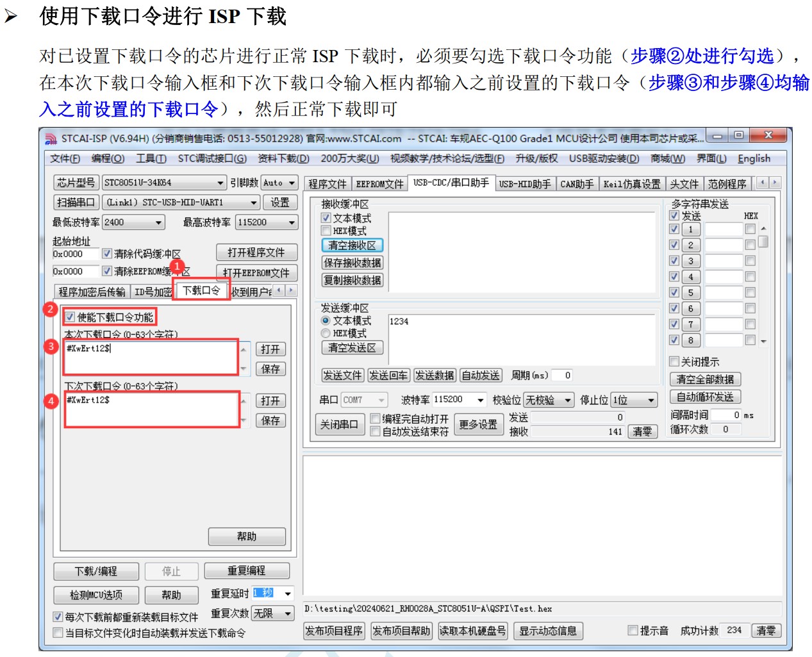812x657 pixels.
Task: Toggle 清除EEPROM缓冲区 checkbox
Action: point(107,271)
